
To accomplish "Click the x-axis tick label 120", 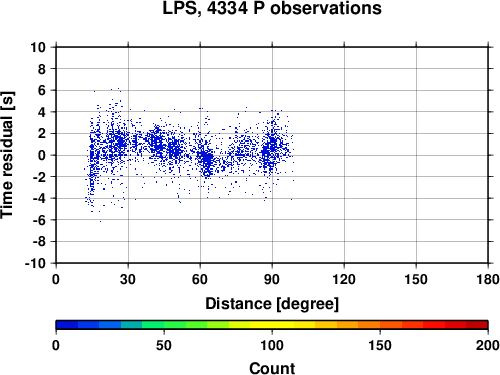I will [344, 279].
